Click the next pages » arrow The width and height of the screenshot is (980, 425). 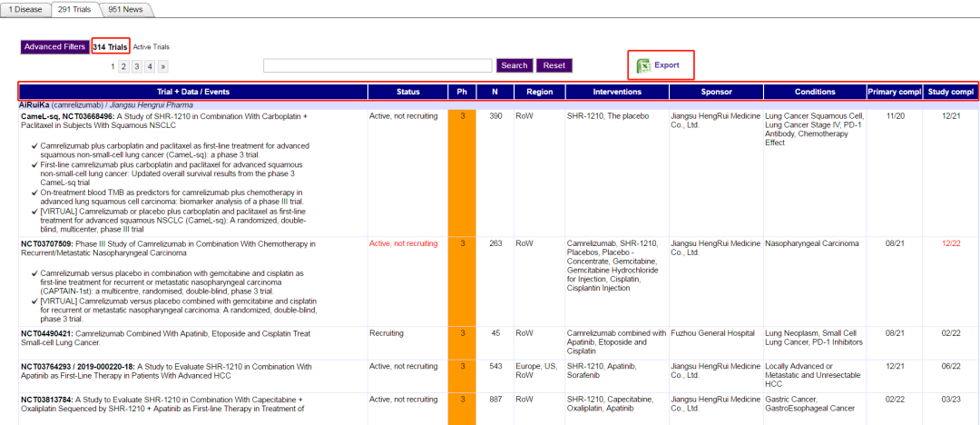coord(163,65)
